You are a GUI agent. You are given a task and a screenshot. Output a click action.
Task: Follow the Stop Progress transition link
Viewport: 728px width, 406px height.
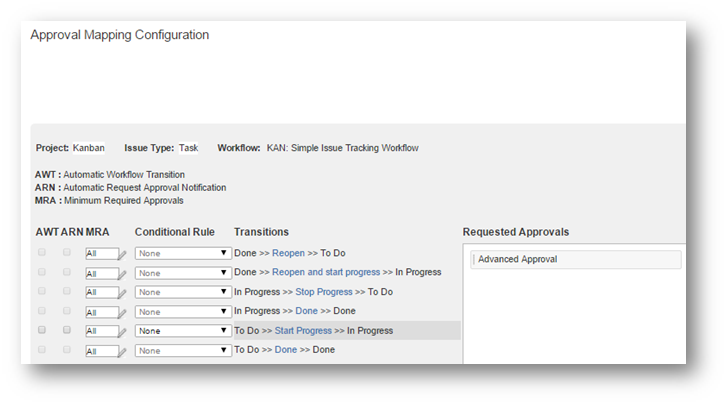pos(323,292)
